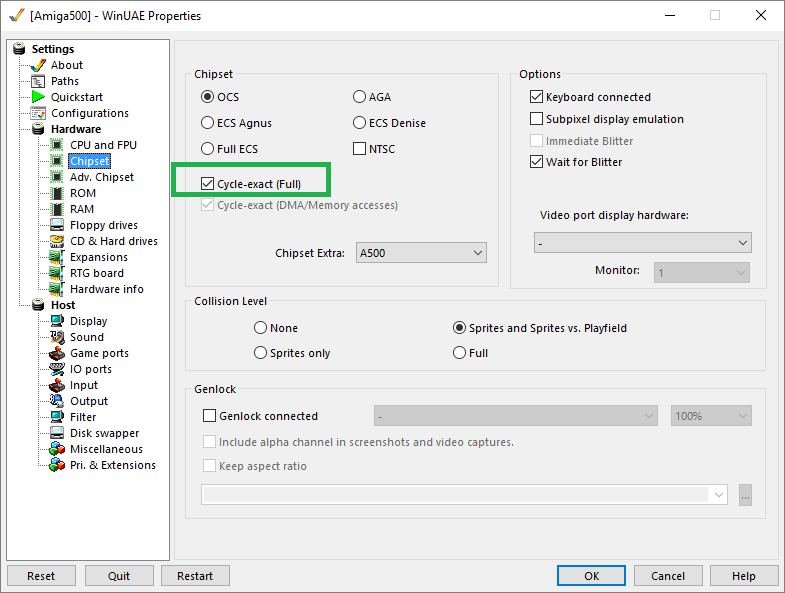Click the Hardware info icon
The image size is (785, 593).
click(57, 289)
